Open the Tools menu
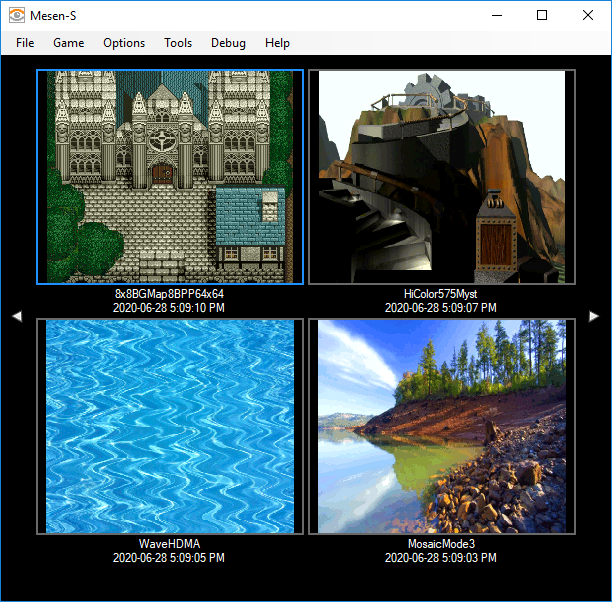This screenshot has height=602, width=612. [x=178, y=43]
